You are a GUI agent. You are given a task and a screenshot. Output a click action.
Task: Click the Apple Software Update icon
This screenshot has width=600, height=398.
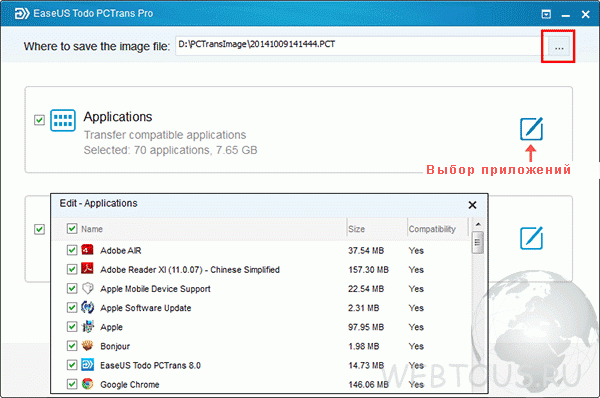coord(87,307)
